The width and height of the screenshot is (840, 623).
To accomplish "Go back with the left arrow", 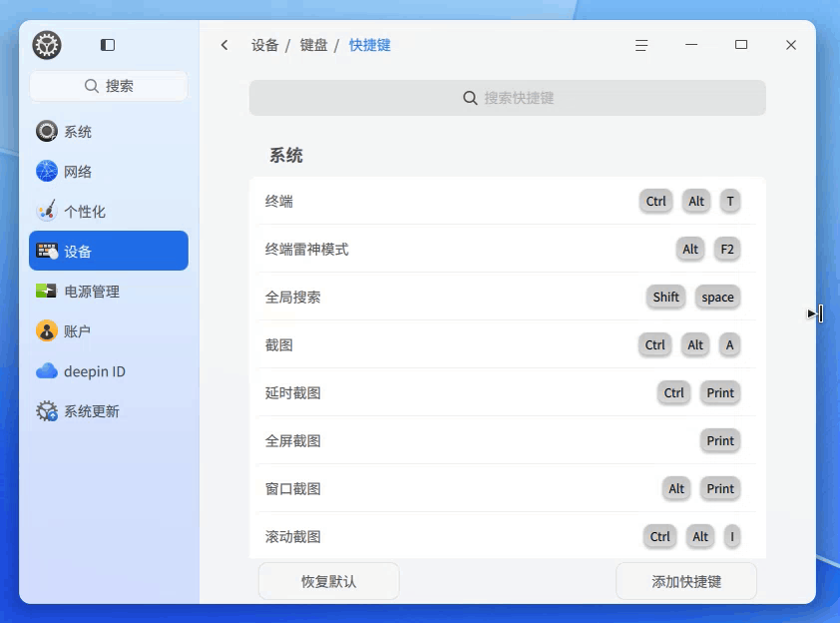I will pos(224,45).
